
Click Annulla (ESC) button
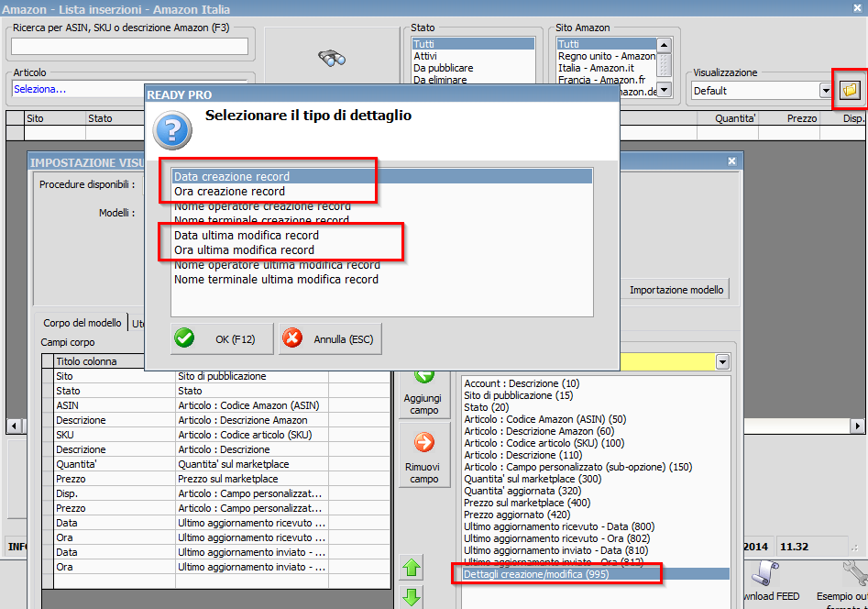[331, 338]
